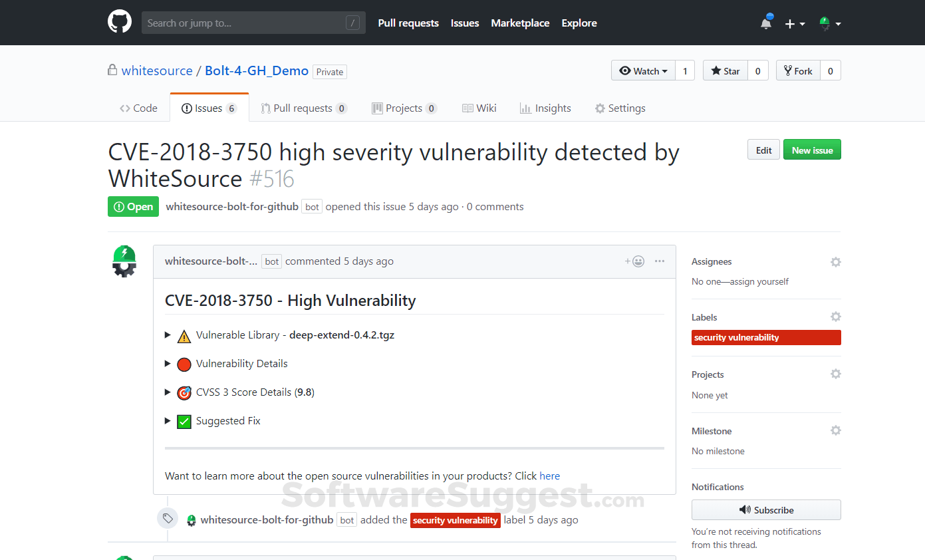Open the Bolt-4-GH_Demo repository link
Viewport: 925px width, 560px height.
point(257,70)
